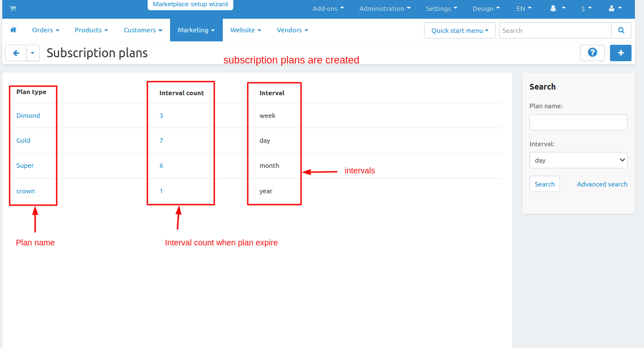The height and width of the screenshot is (348, 644).
Task: Open the Design menu
Action: (x=486, y=8)
